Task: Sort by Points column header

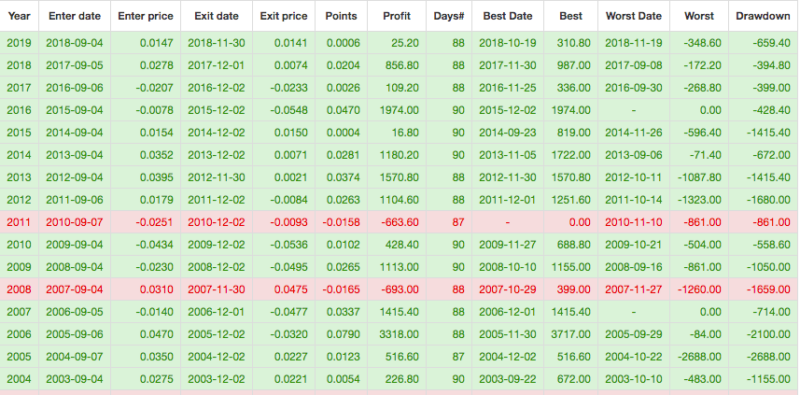Action: coord(341,16)
